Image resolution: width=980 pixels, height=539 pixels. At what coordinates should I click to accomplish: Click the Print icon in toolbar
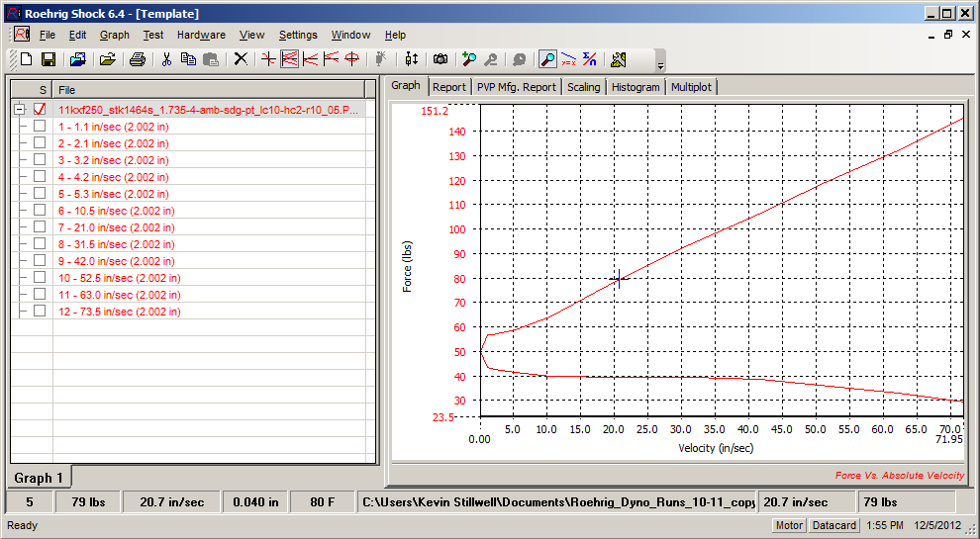[138, 59]
